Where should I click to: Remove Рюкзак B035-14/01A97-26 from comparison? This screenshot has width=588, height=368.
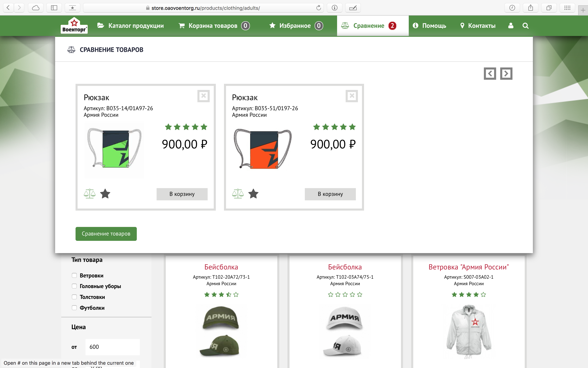click(204, 96)
